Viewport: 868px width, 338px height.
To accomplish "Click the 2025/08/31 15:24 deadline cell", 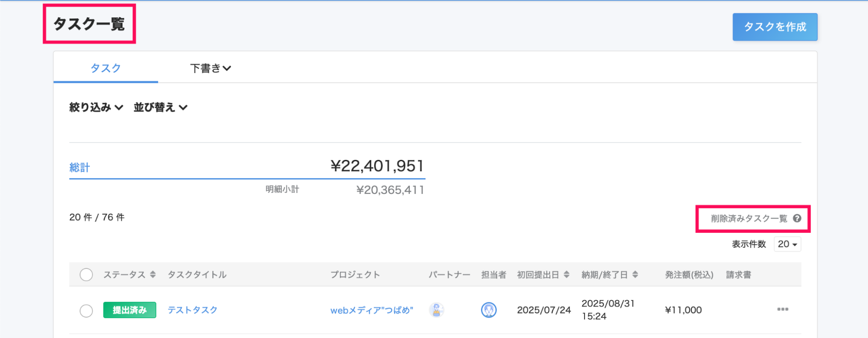I will coord(608,310).
